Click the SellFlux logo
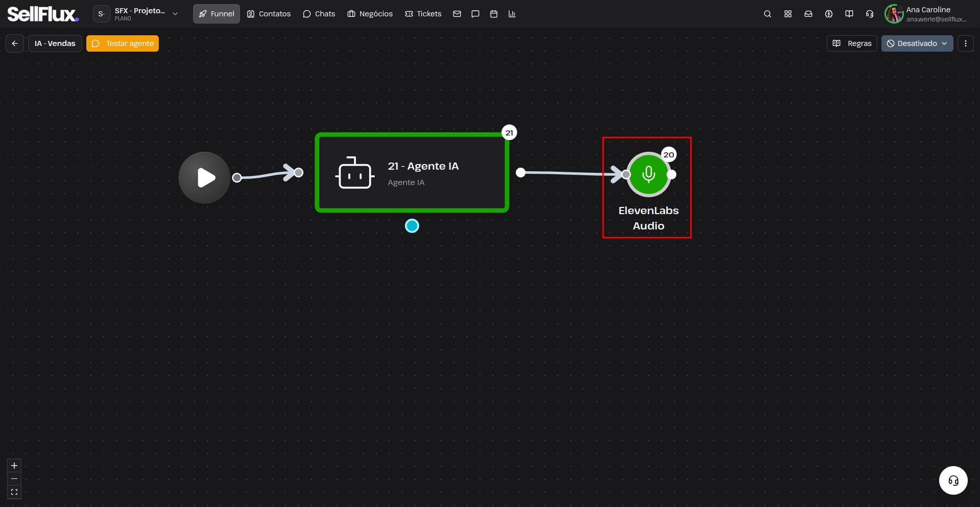This screenshot has width=980, height=507. pos(43,14)
